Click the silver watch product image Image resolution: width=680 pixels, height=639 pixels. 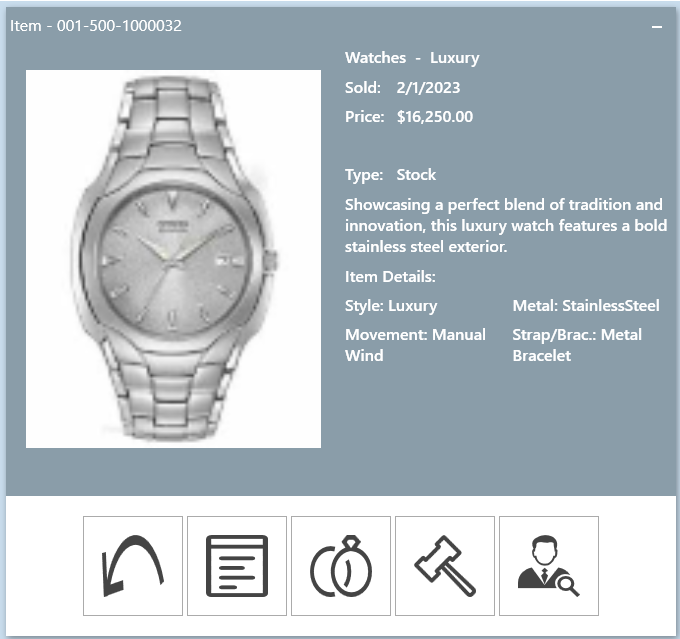coord(173,259)
